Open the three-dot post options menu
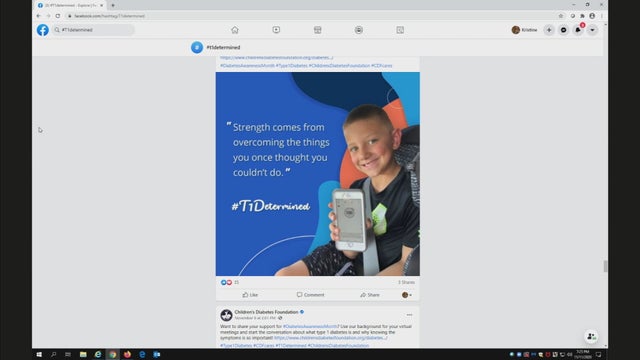This screenshot has height=360, width=640. coord(409,315)
